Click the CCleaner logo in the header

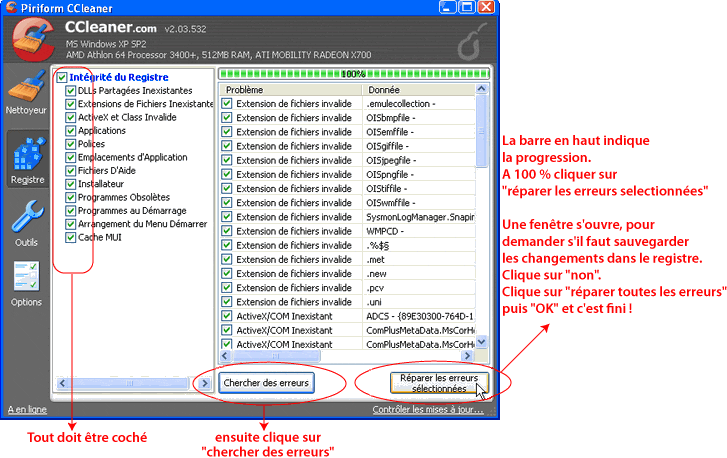click(33, 40)
